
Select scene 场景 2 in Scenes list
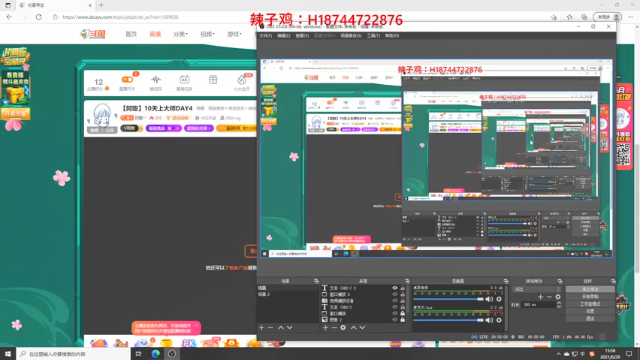click(x=287, y=294)
